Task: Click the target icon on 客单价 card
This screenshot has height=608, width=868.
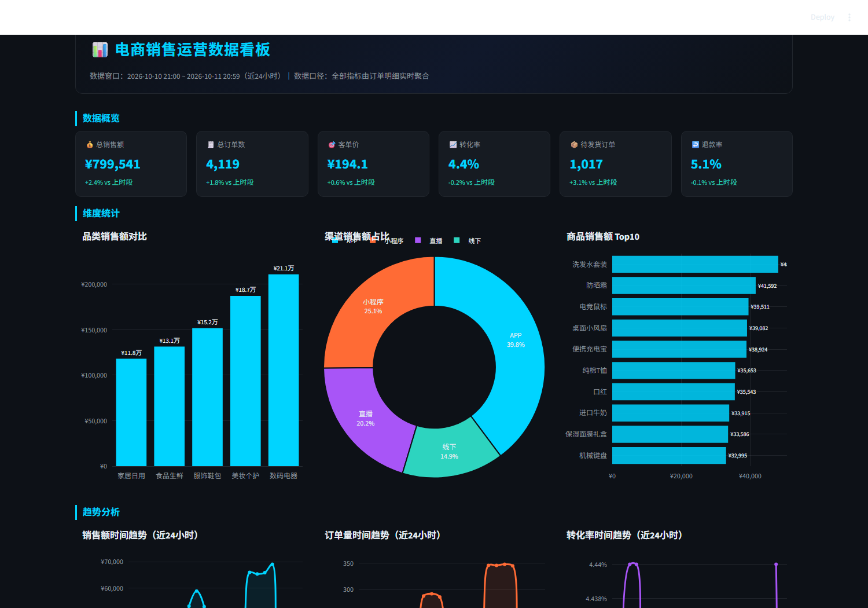Action: (x=332, y=145)
